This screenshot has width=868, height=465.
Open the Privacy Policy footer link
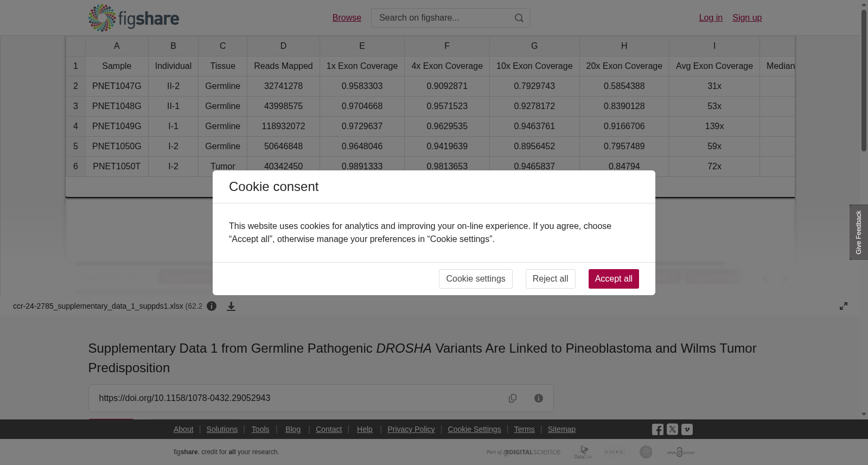click(411, 429)
